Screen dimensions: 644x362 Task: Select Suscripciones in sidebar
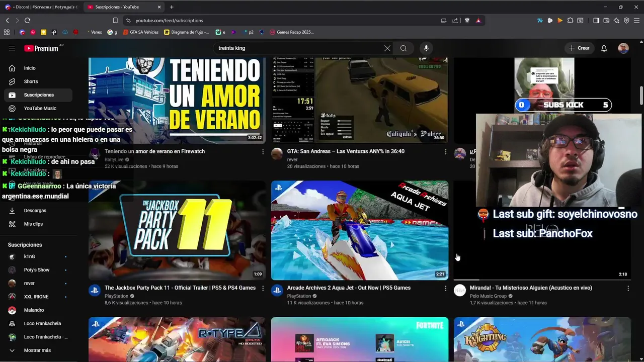(38, 95)
